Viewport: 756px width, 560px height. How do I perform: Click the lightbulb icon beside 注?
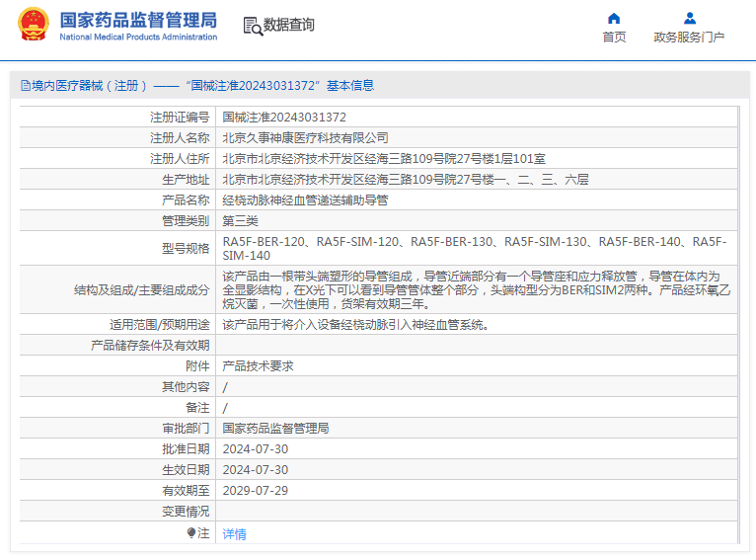(190, 532)
